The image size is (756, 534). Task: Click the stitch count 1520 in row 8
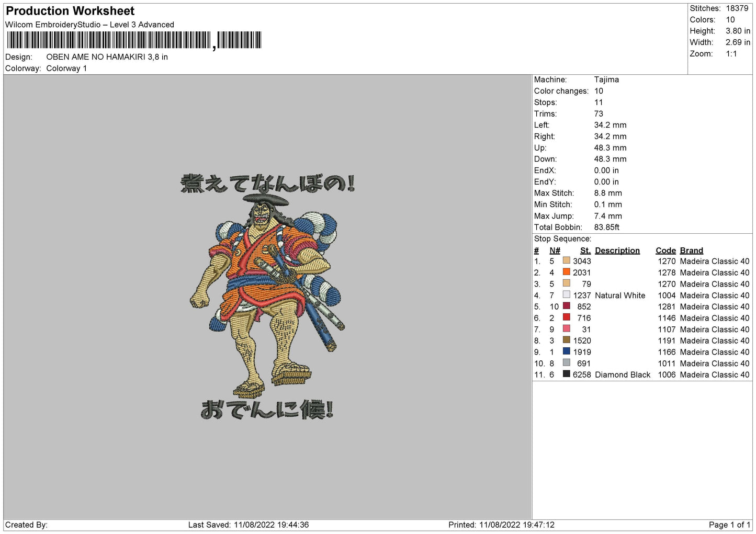pos(582,340)
